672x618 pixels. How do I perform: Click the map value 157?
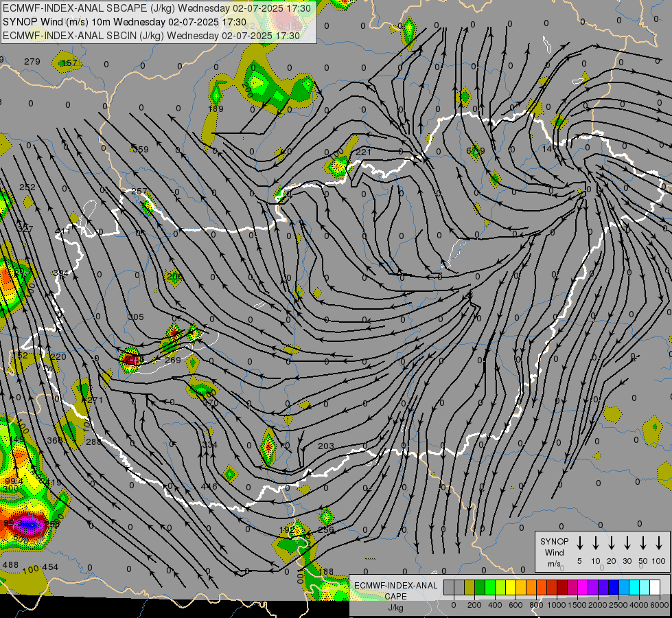click(x=70, y=63)
